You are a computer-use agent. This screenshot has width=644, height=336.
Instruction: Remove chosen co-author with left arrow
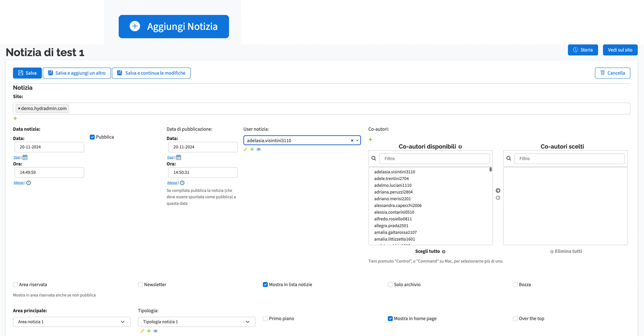[498, 198]
